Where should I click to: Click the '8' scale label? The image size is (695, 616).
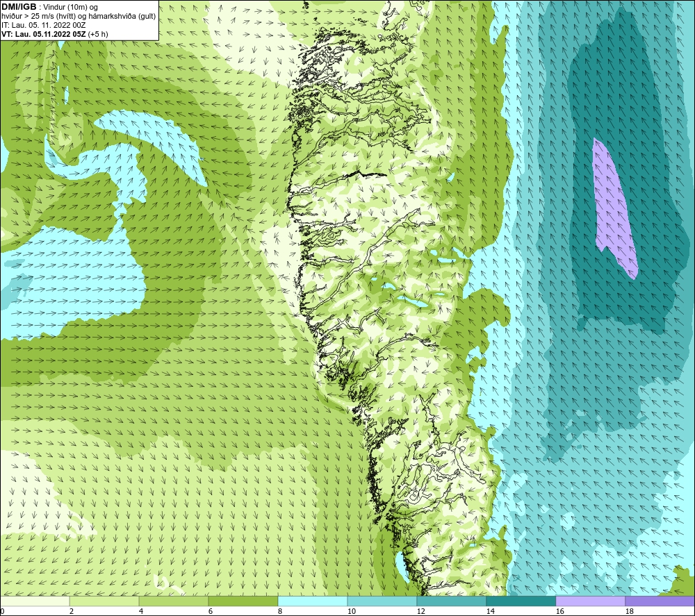(x=280, y=611)
